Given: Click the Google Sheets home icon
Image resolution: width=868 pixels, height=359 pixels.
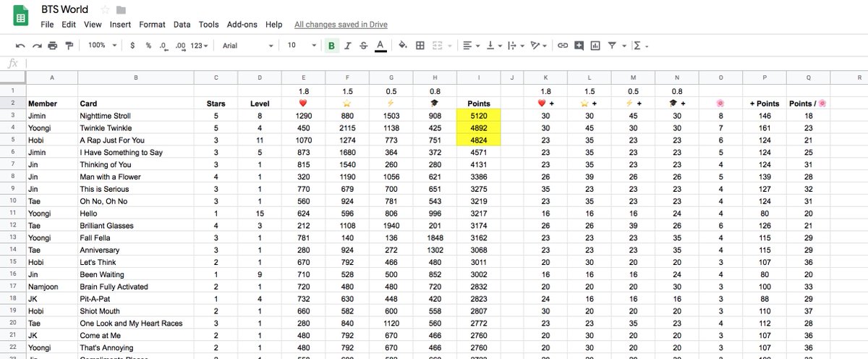Looking at the screenshot, I should click(21, 16).
